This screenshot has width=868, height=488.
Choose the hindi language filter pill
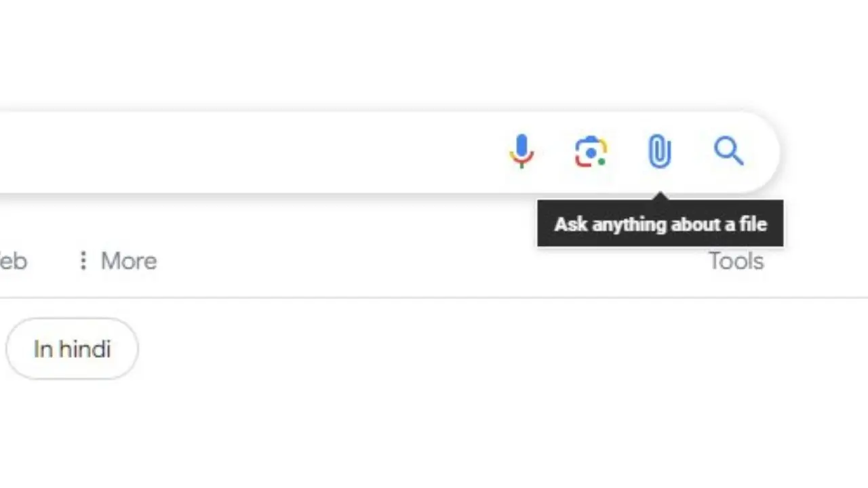pyautogui.click(x=72, y=348)
